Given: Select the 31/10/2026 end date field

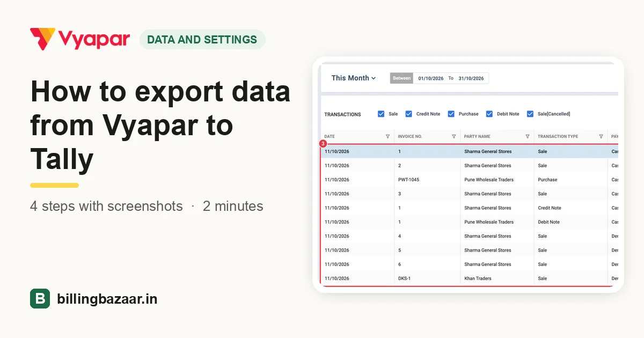Looking at the screenshot, I should click(x=471, y=78).
